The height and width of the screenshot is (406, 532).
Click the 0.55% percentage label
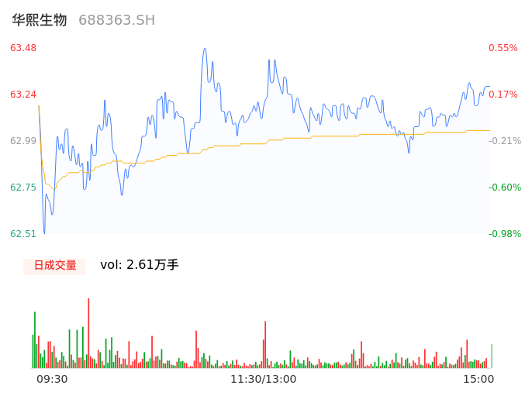tap(503, 48)
